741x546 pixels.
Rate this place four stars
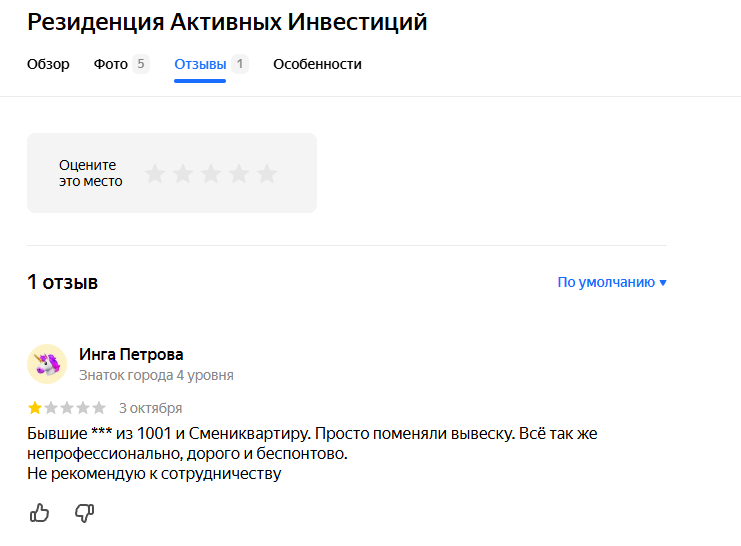pos(238,174)
